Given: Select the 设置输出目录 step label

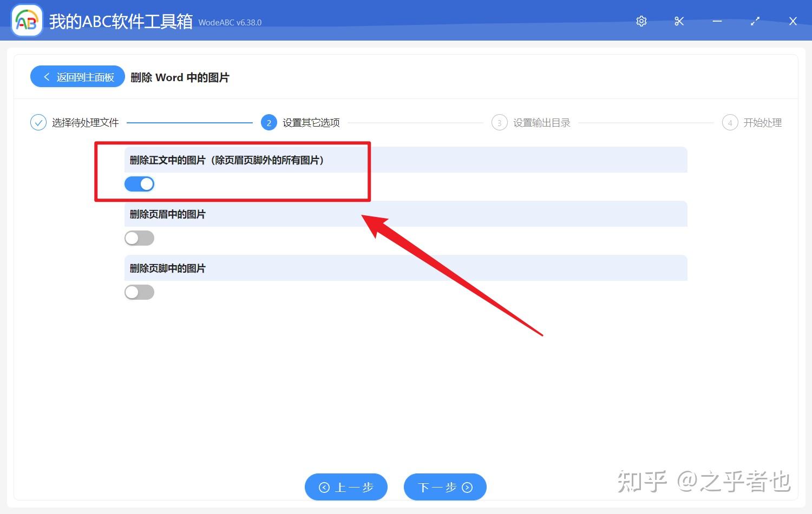Looking at the screenshot, I should click(541, 122).
